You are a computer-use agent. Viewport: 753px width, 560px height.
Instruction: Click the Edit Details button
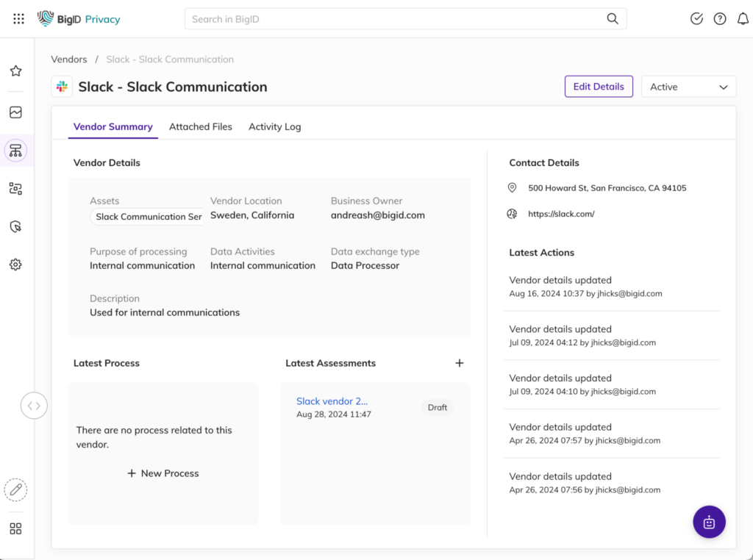[x=598, y=87]
